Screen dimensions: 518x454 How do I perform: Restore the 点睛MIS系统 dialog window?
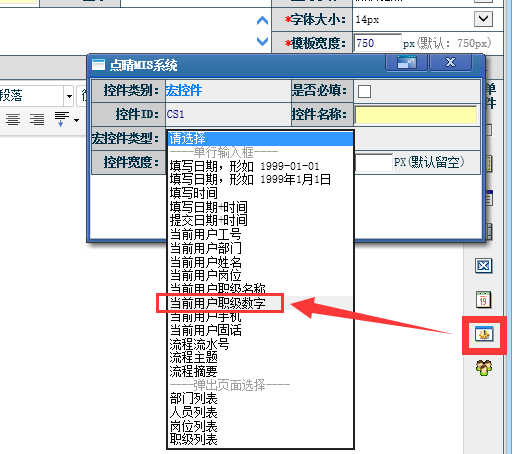pos(406,62)
